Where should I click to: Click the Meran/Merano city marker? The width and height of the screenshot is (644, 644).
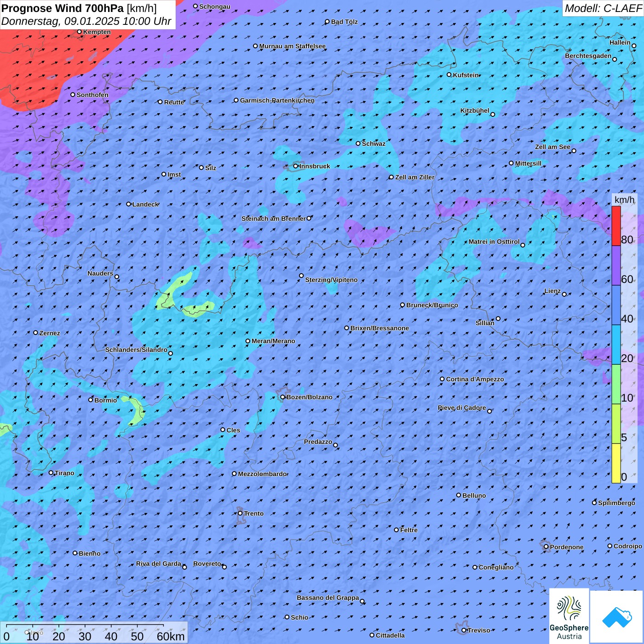248,341
